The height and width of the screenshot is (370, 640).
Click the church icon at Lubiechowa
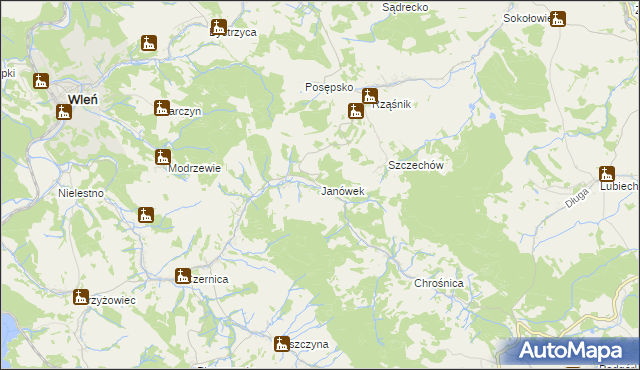click(x=607, y=174)
